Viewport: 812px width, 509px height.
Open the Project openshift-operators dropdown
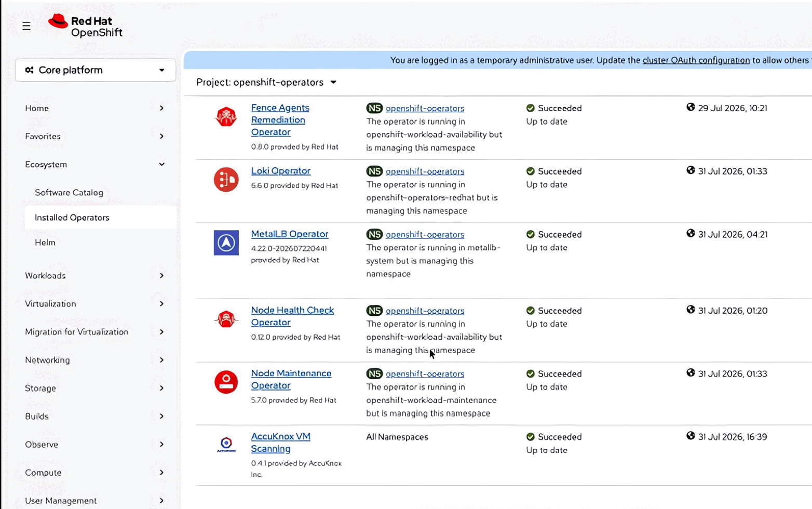pos(266,83)
